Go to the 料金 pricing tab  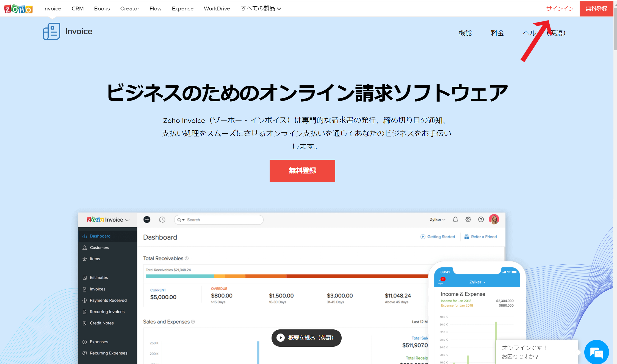497,33
